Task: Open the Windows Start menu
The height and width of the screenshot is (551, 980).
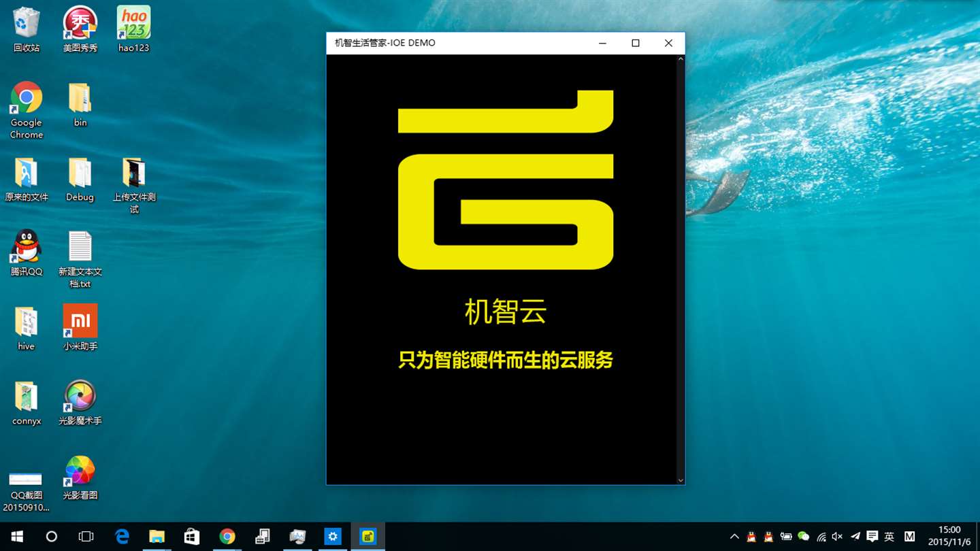Action: (17, 537)
